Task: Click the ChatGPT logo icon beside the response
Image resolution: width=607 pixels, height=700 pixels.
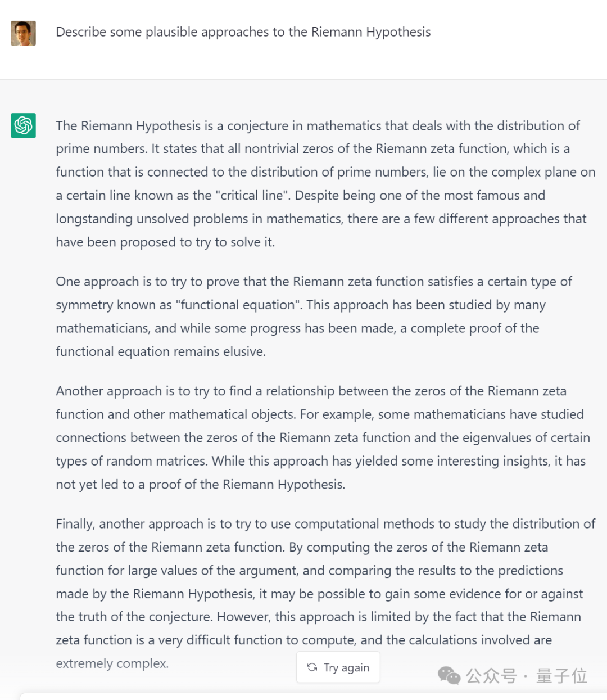Action: coord(23,125)
